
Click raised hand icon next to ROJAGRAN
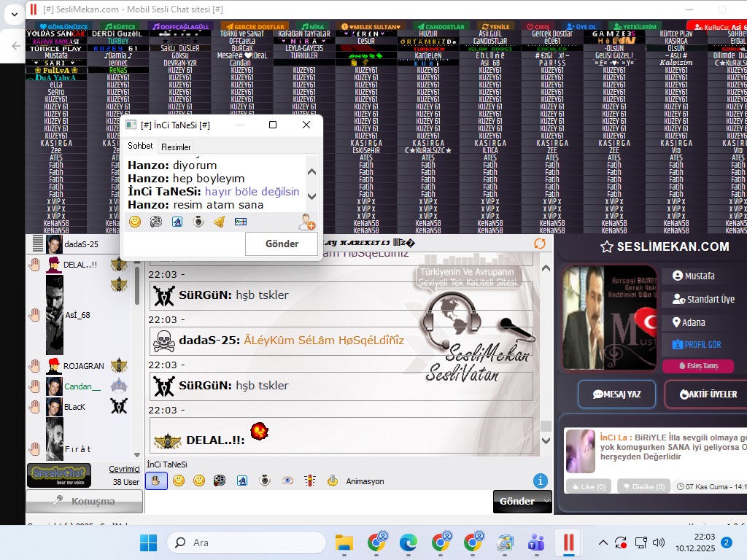[34, 366]
